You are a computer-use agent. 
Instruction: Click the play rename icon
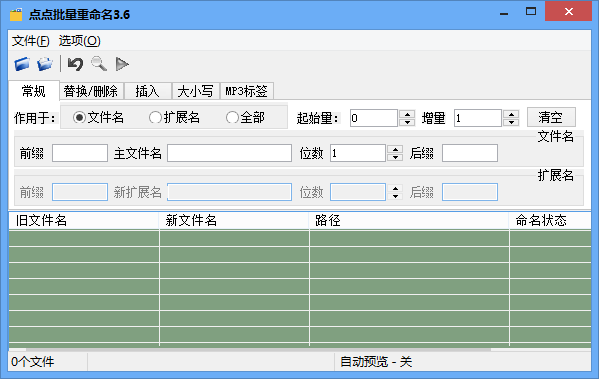click(x=122, y=64)
